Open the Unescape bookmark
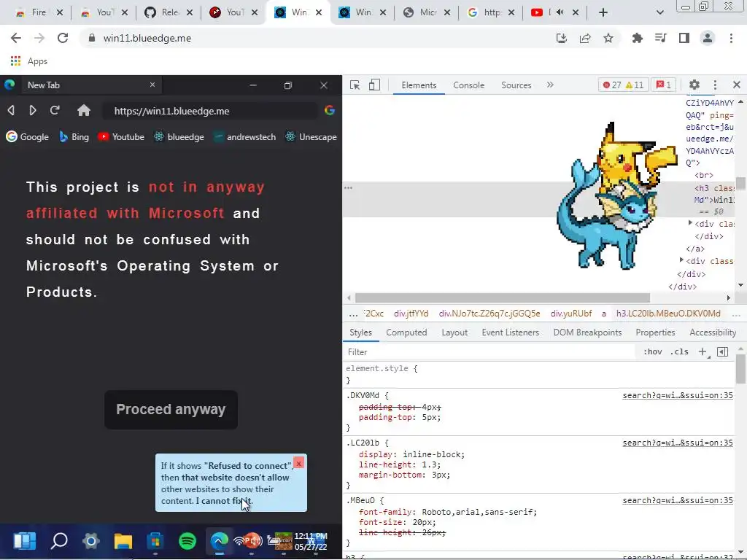This screenshot has height=560, width=747. click(311, 136)
